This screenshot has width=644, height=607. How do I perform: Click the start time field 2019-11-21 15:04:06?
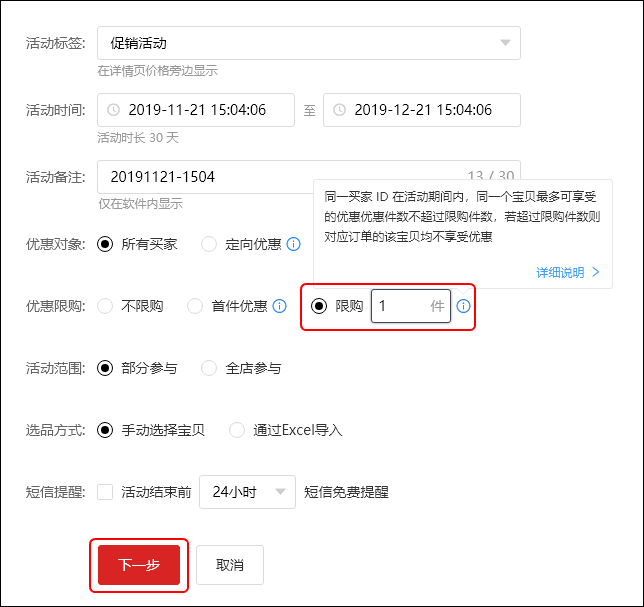pyautogui.click(x=196, y=110)
